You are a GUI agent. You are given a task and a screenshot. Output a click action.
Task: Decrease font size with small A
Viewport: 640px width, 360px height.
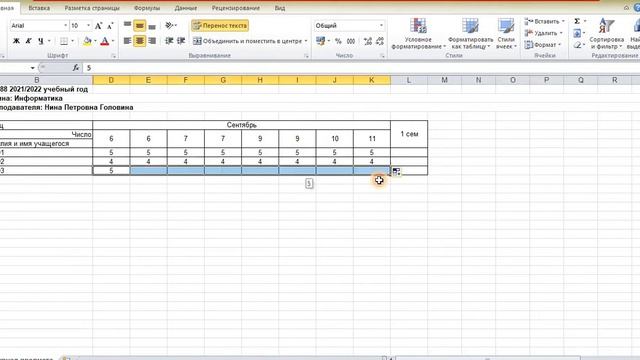[x=110, y=26]
